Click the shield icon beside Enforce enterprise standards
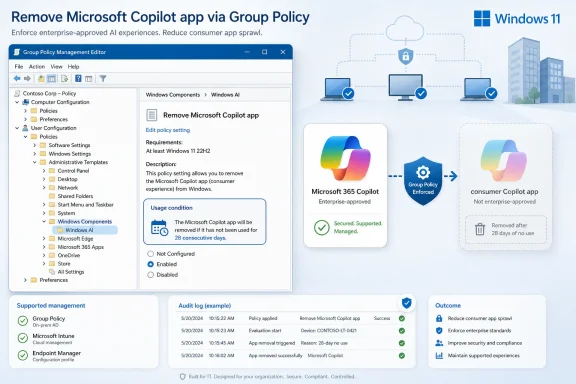 439,330
